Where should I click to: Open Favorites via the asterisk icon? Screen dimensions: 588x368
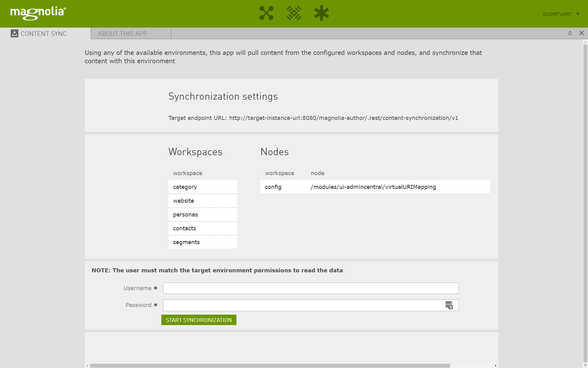321,13
